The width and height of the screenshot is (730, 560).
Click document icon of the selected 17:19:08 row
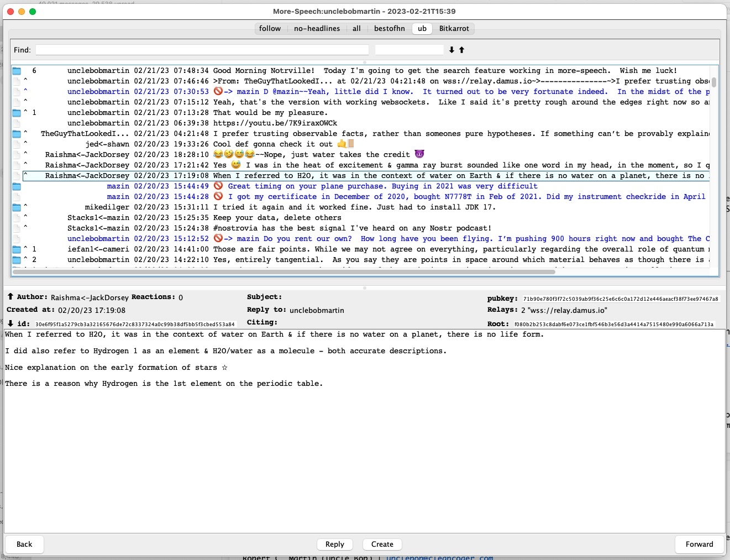[x=17, y=176]
